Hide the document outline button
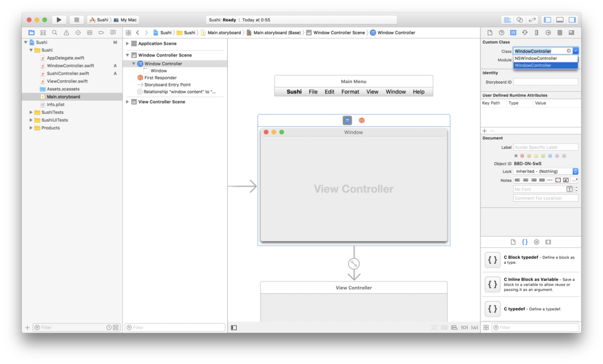This screenshot has height=364, width=603. point(234,328)
